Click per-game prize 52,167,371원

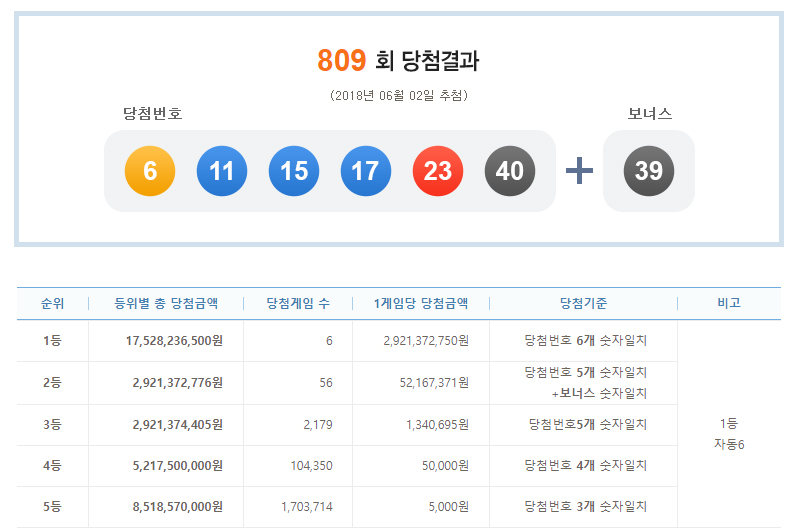click(434, 383)
